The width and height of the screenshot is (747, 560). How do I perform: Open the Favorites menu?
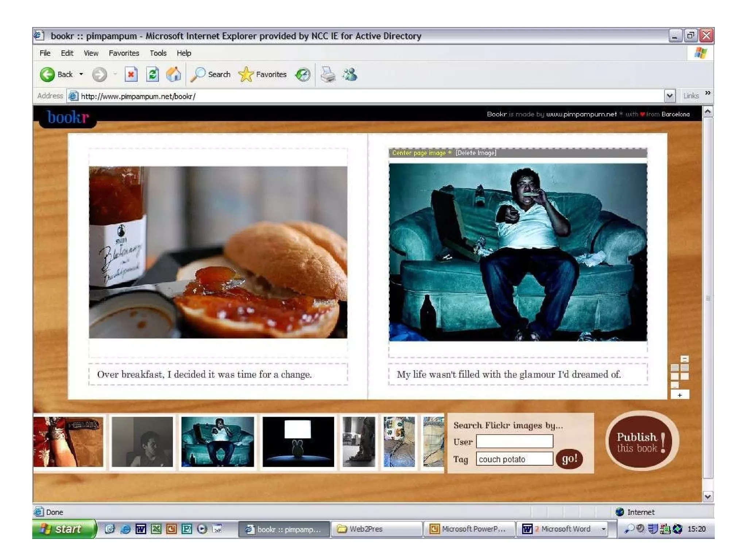[x=124, y=53]
